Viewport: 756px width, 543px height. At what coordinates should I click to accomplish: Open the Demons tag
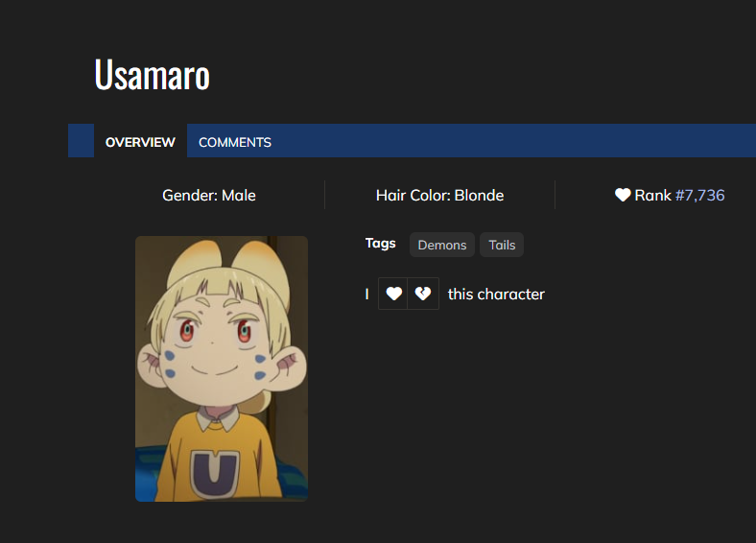coord(442,245)
